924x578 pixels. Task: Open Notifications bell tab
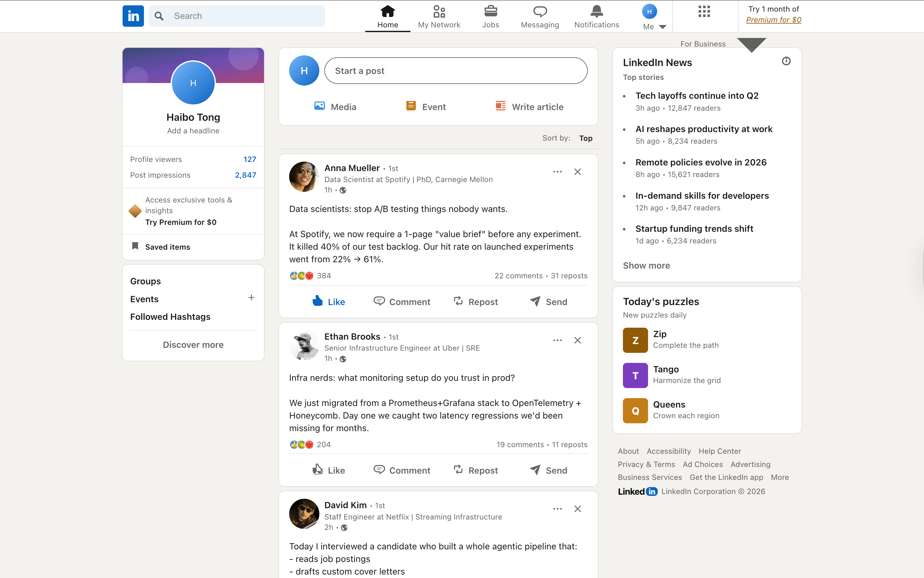[x=596, y=16]
